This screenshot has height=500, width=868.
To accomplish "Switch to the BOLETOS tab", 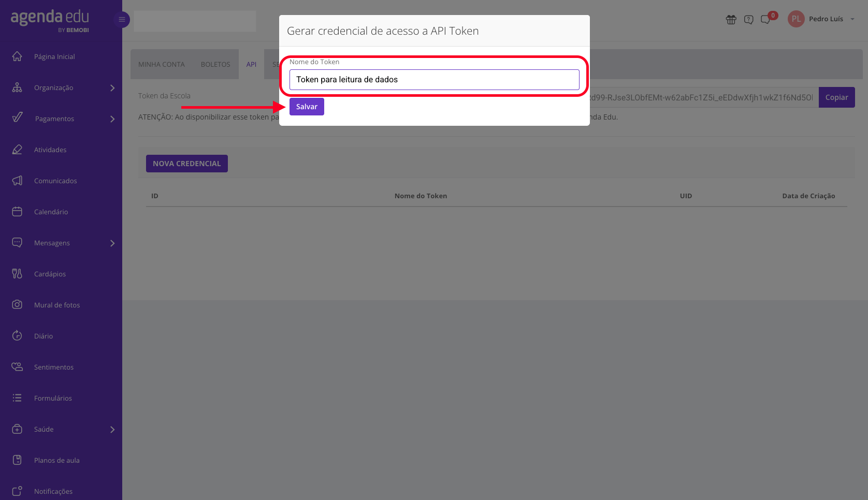I will click(x=215, y=64).
